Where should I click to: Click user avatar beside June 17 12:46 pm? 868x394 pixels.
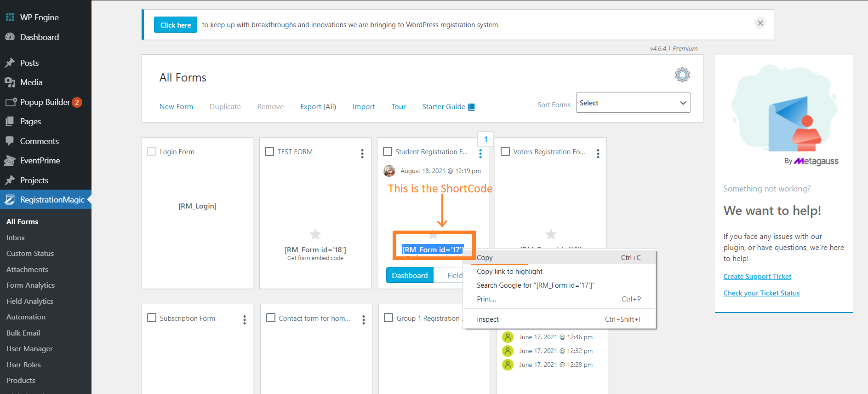pyautogui.click(x=508, y=337)
